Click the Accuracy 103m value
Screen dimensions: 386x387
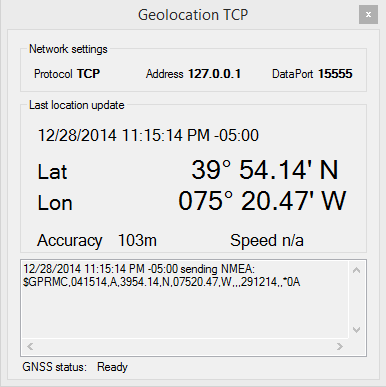point(137,240)
